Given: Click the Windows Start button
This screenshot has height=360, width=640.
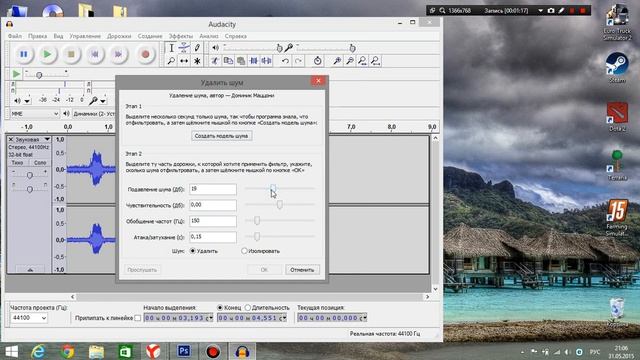Looking at the screenshot, I should coord(11,351).
